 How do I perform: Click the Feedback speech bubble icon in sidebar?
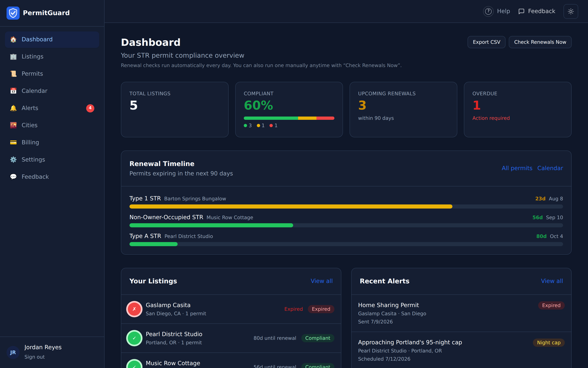click(x=13, y=177)
